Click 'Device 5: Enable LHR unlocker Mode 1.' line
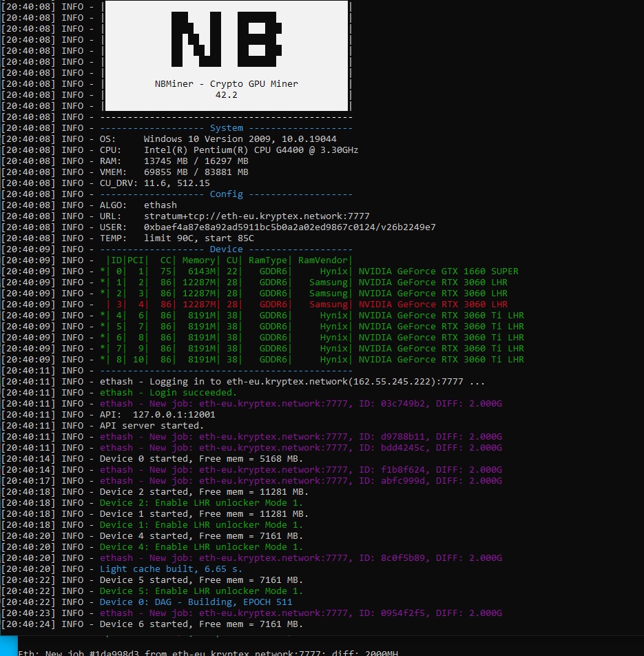Viewport: 644px width, 656px height. (202, 591)
